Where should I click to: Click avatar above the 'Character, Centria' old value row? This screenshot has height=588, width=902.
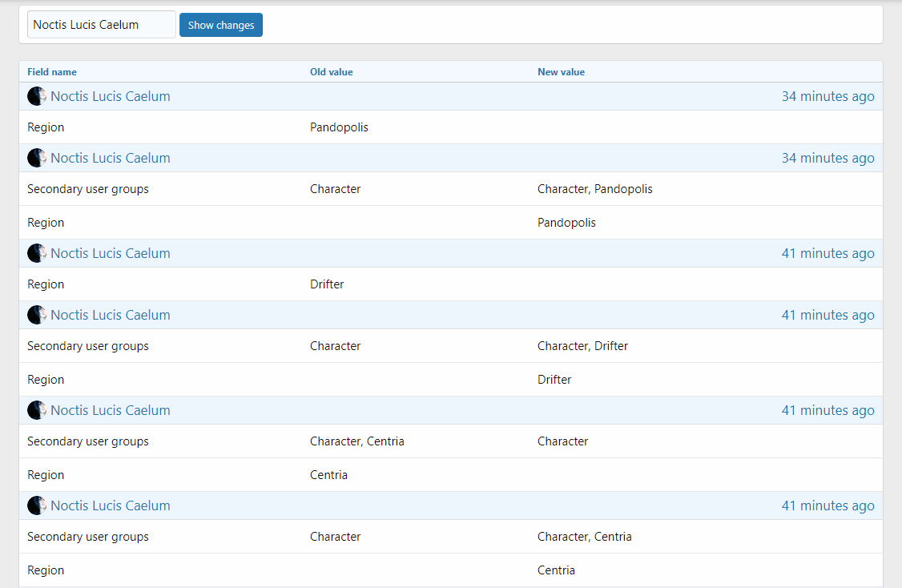tap(37, 410)
